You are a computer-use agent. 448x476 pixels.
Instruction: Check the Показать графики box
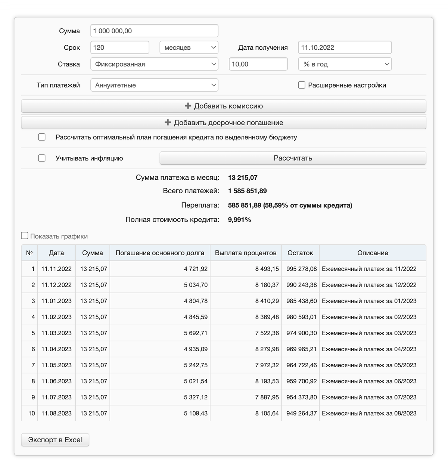pos(25,236)
